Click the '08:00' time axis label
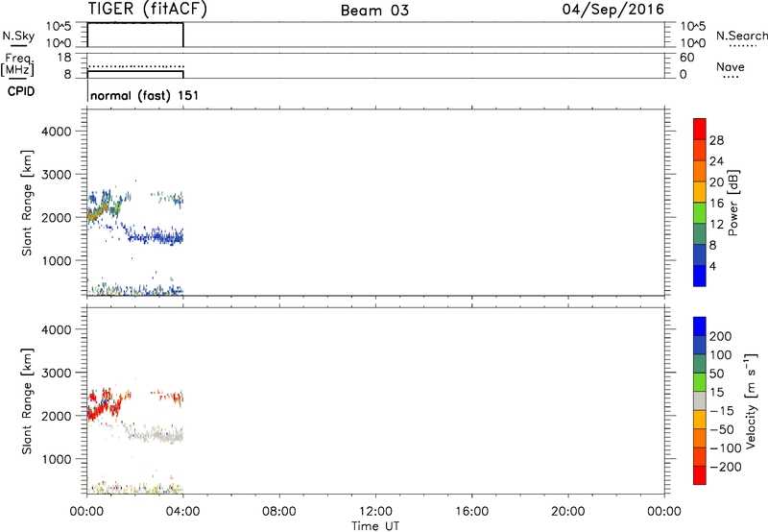Viewport: 768px width, 532px height. (x=279, y=512)
